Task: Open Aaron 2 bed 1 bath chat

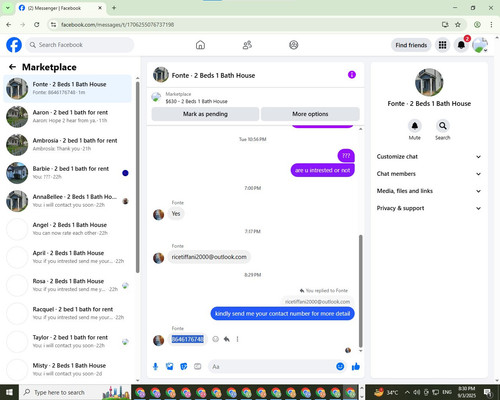Action: pyautogui.click(x=68, y=116)
